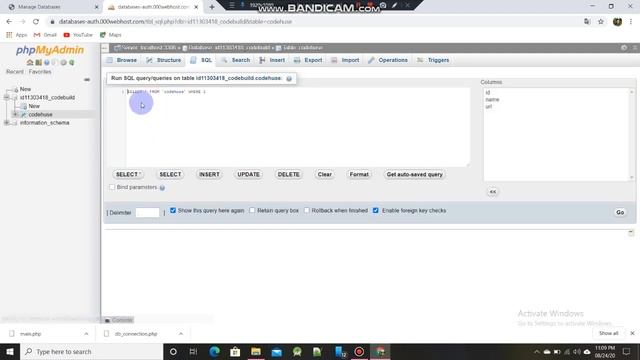
Task: Click the log out icon beside home
Action: [38, 62]
